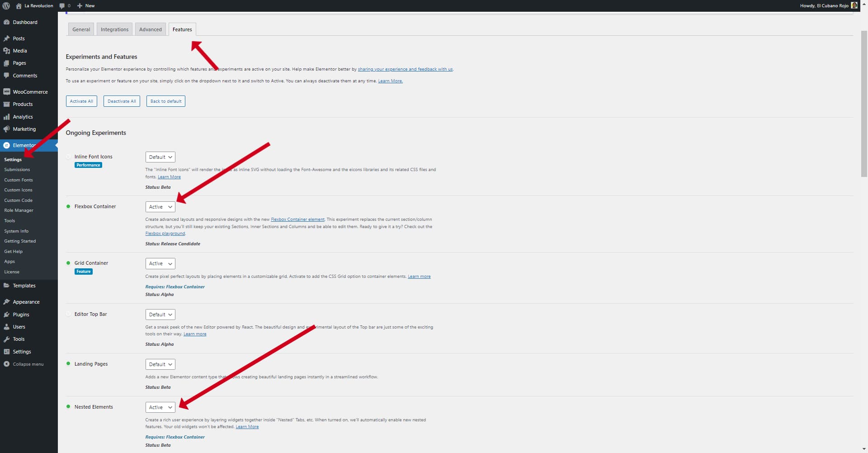This screenshot has height=453, width=868.
Task: Click the scrollbar down arrow
Action: [864, 449]
